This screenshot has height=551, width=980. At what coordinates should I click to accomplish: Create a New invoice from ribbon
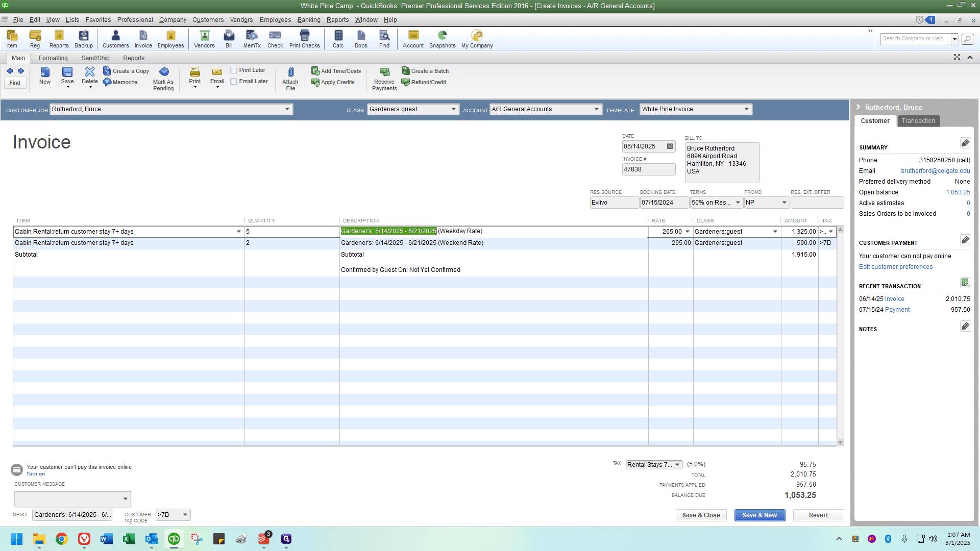(x=45, y=76)
